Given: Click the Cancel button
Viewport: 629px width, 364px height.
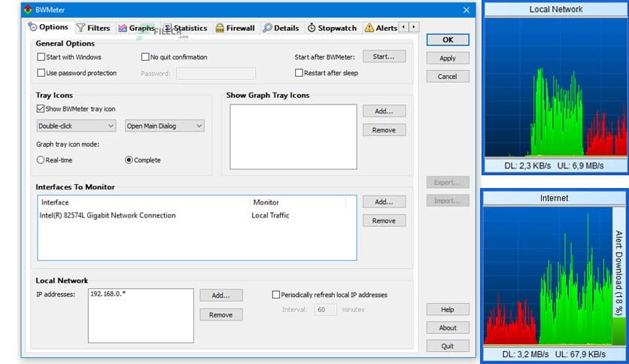Looking at the screenshot, I should click(448, 76).
